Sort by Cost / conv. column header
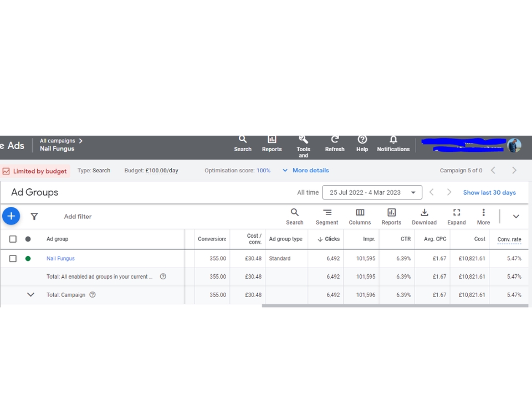The width and height of the screenshot is (532, 399). (254, 239)
